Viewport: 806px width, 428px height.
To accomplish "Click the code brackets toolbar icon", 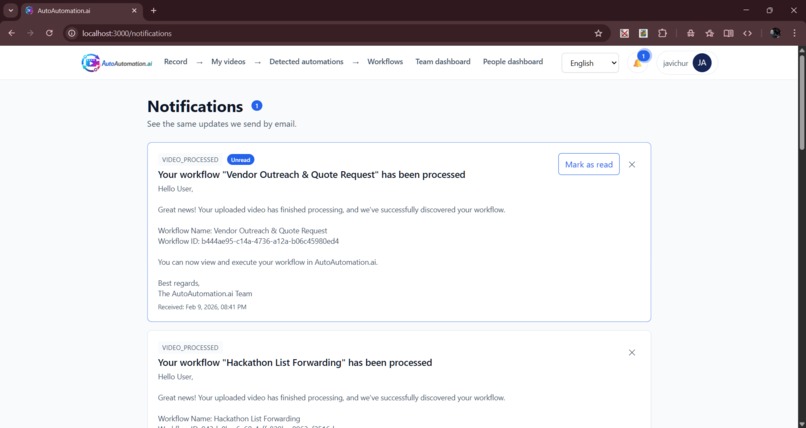I will pos(747,33).
